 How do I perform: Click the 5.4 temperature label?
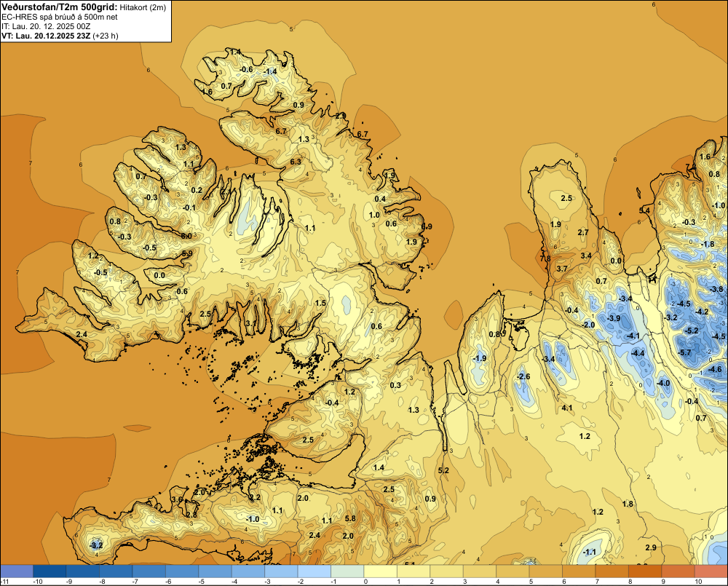(644, 210)
